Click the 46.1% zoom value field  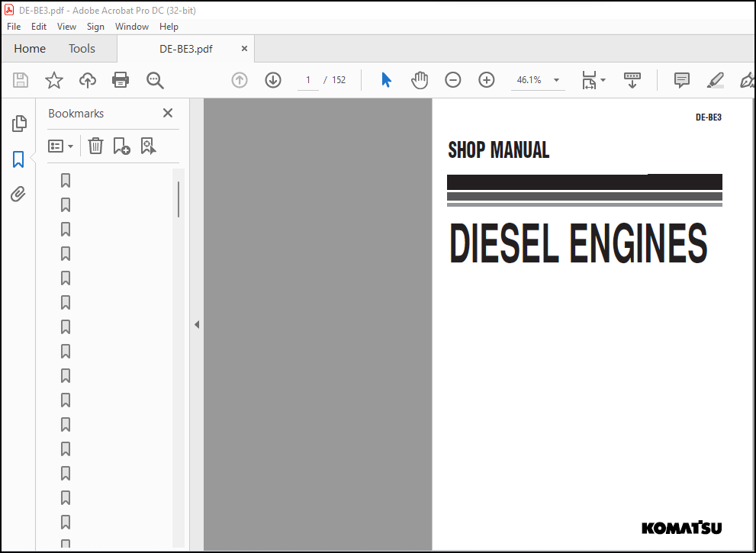[529, 80]
